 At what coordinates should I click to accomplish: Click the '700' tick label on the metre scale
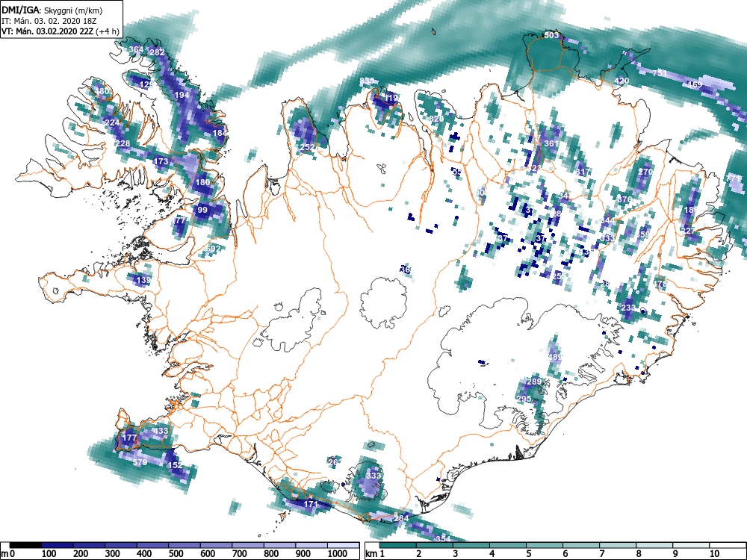pyautogui.click(x=239, y=554)
